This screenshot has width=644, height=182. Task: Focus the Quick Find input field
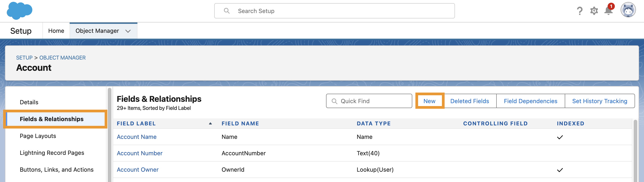369,101
